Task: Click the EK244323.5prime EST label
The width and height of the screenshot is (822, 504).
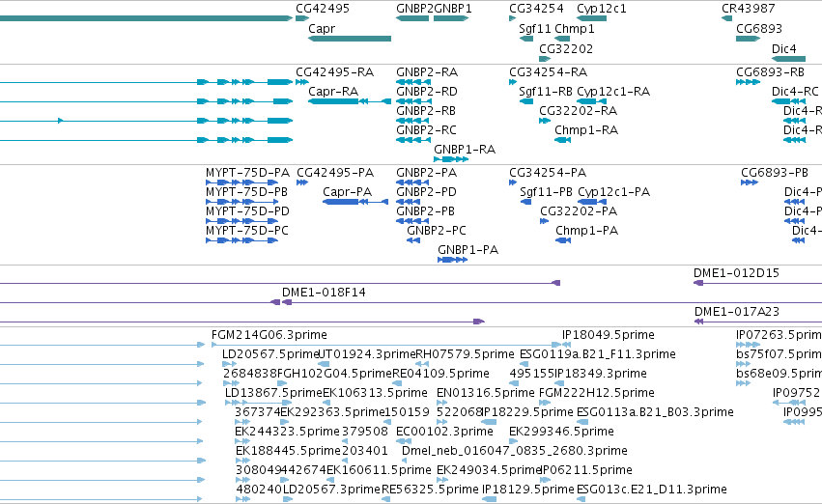Action: click(287, 432)
